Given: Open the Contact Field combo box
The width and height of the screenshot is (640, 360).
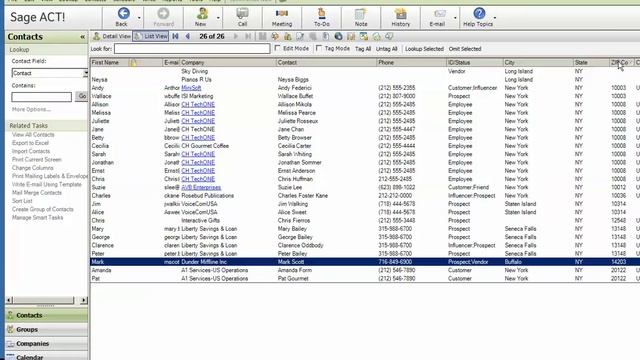Looking at the screenshot, I should coord(50,73).
